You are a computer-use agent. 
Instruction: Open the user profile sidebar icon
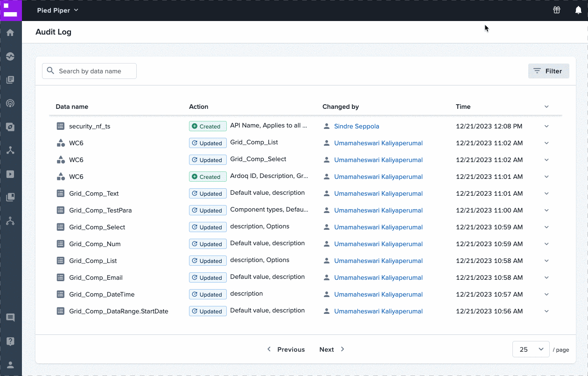(x=10, y=365)
